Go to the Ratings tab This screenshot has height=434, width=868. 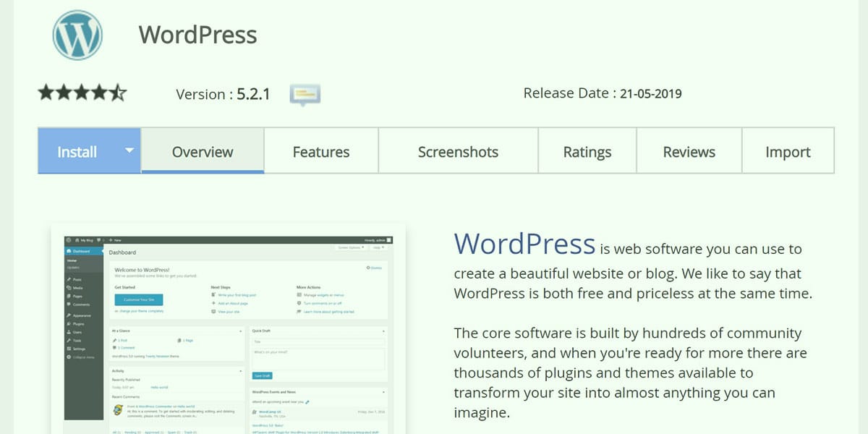[587, 152]
